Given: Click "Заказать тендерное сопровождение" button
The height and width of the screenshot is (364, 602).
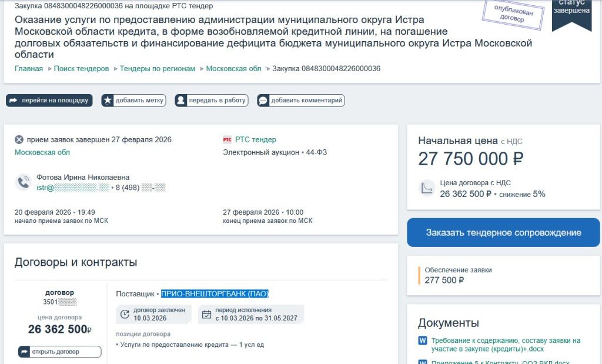Looking at the screenshot, I should [x=503, y=232].
